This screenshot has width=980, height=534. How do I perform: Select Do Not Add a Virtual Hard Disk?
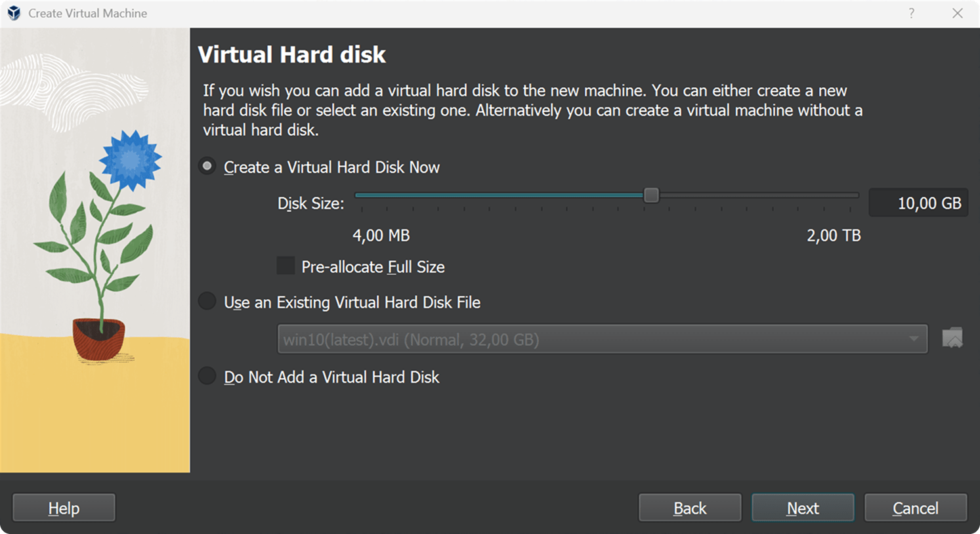pyautogui.click(x=207, y=377)
